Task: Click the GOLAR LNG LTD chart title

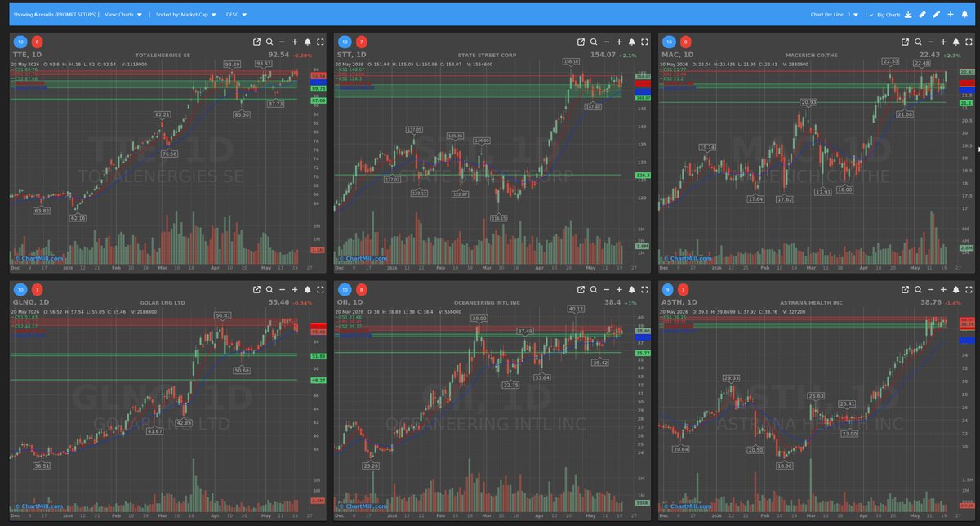Action: coord(164,302)
